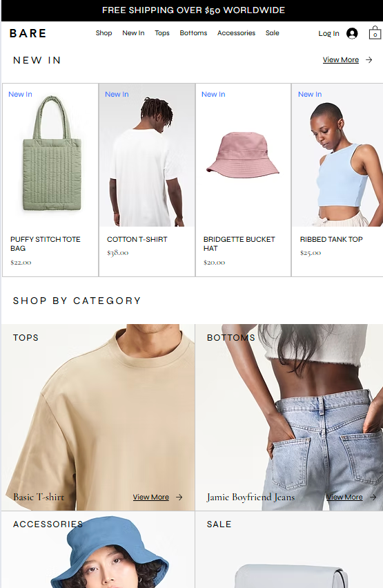
Task: Go to the Bottoms navigation link
Action: pos(193,33)
